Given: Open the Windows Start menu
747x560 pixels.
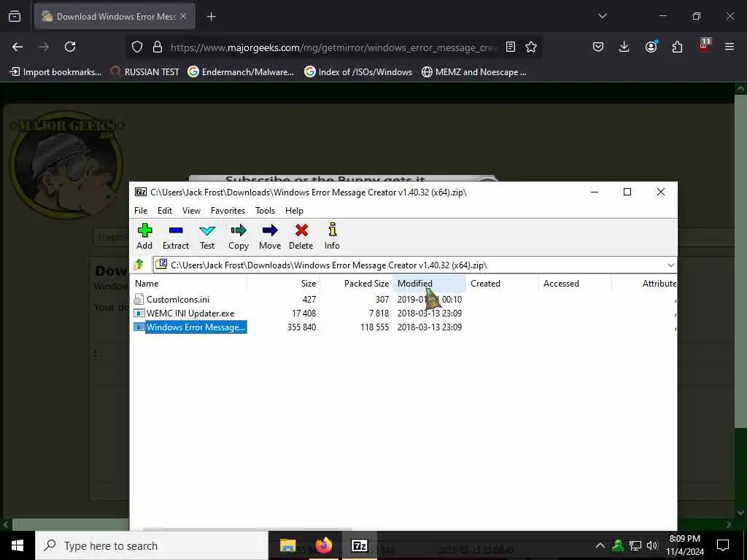Looking at the screenshot, I should 18,545.
